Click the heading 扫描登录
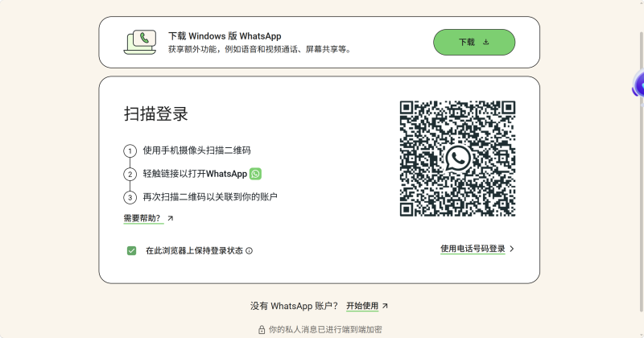The image size is (644, 338). [x=156, y=113]
